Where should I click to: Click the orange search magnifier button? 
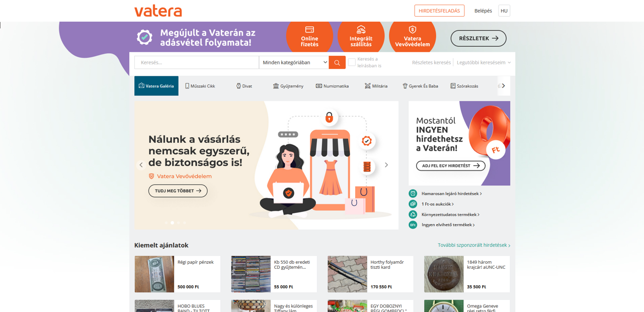pos(337,62)
